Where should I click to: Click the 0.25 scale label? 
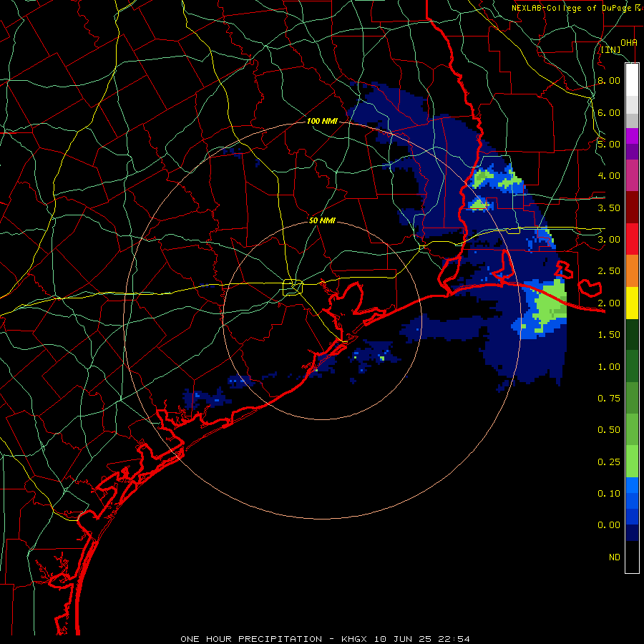tap(609, 462)
